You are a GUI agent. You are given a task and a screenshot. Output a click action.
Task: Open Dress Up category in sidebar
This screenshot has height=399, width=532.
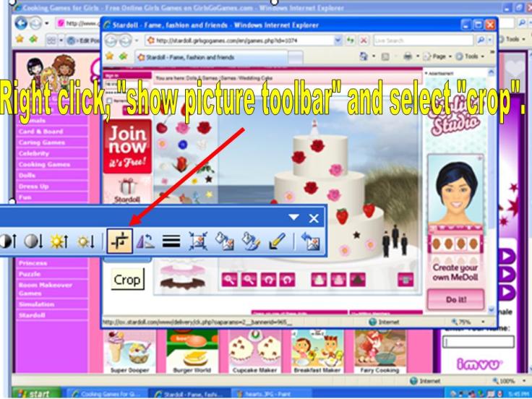[x=51, y=186]
